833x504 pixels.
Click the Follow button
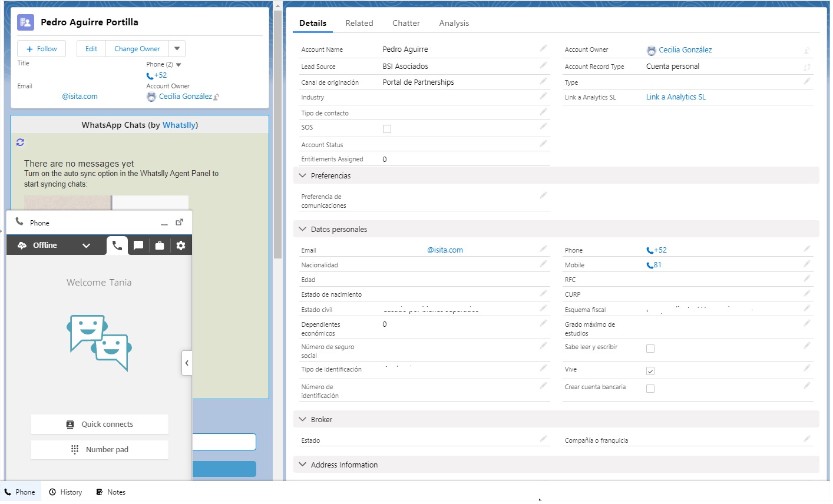coord(41,49)
